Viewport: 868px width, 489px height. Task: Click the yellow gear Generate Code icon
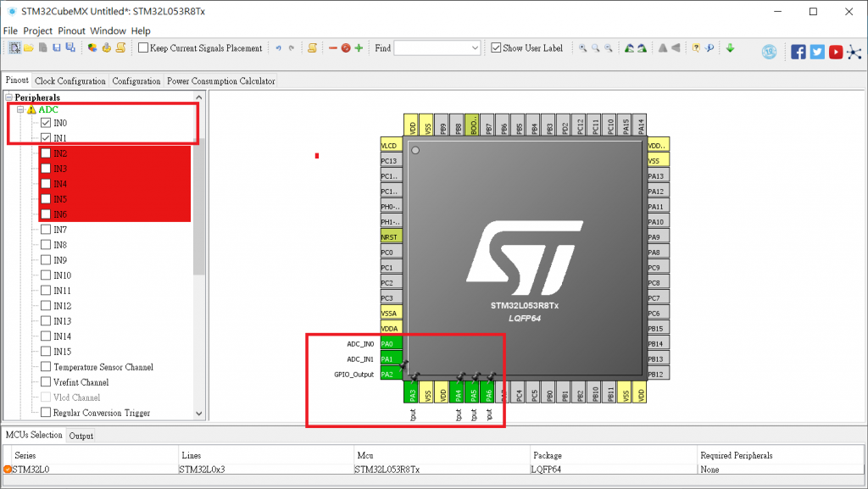pyautogui.click(x=107, y=48)
